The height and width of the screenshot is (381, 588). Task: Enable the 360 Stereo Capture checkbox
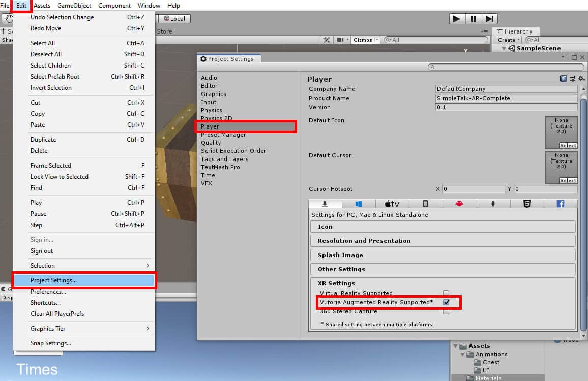click(x=446, y=311)
